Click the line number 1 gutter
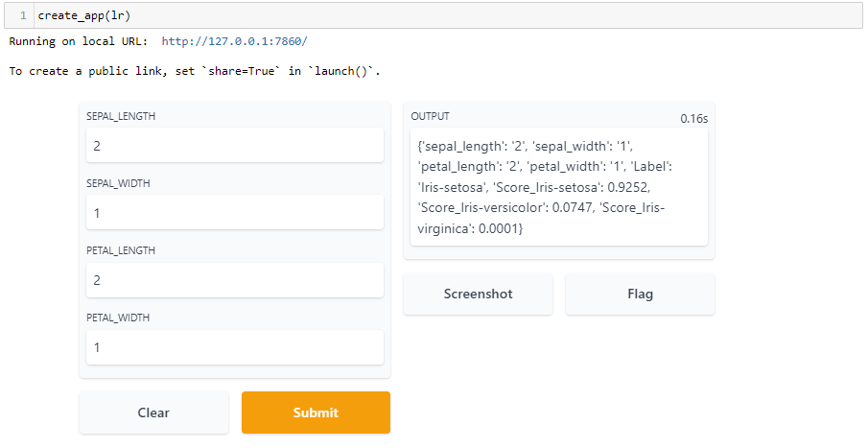Viewport: 868px width, 448px height. (23, 15)
